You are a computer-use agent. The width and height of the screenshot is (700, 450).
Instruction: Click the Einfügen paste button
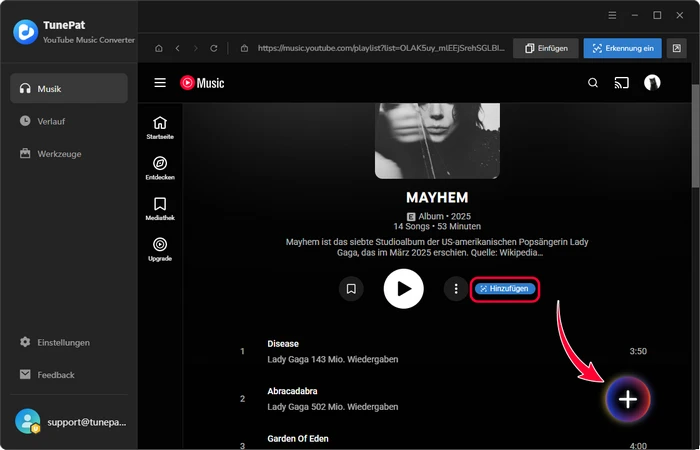(546, 48)
